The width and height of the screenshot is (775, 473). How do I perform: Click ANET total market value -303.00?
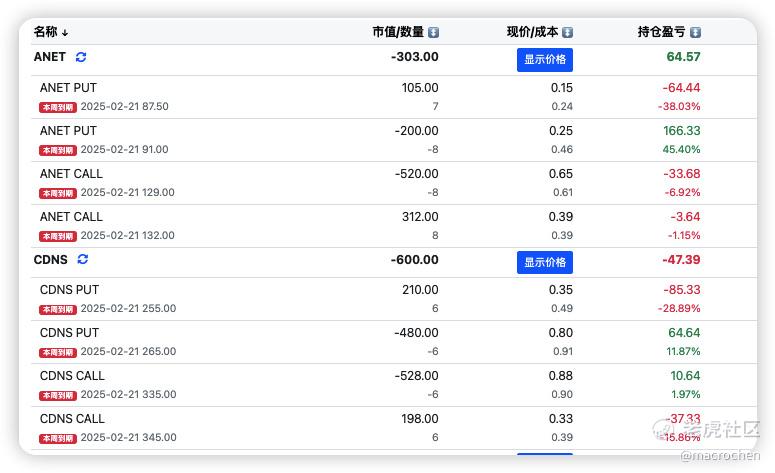click(x=415, y=57)
